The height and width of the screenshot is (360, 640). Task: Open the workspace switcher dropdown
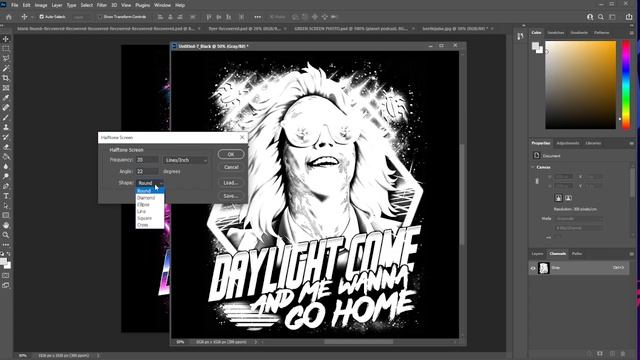pyautogui.click(x=613, y=17)
